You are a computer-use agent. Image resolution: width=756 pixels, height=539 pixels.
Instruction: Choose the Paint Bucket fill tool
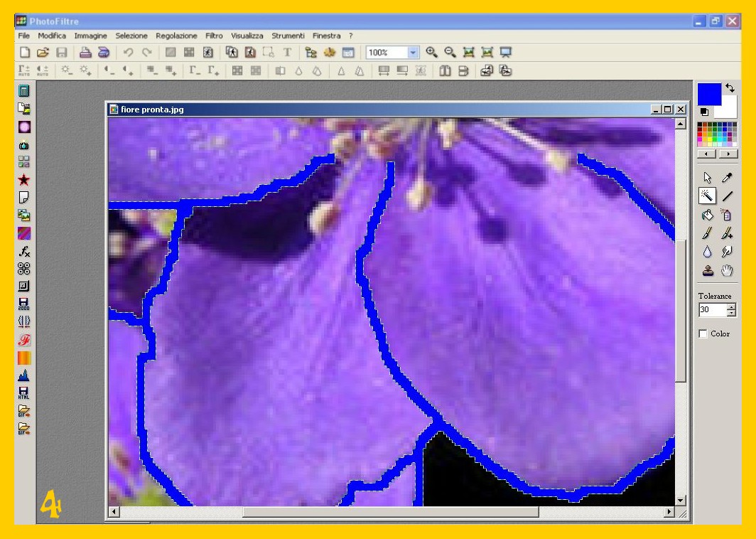click(707, 215)
